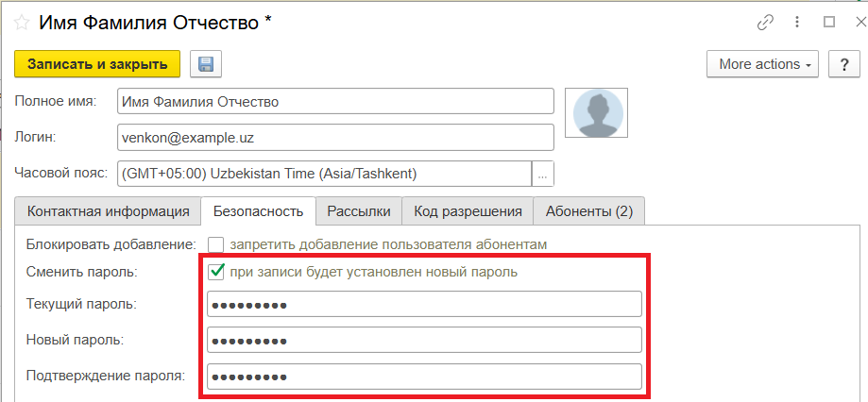Click the floppy disk save icon

205,64
